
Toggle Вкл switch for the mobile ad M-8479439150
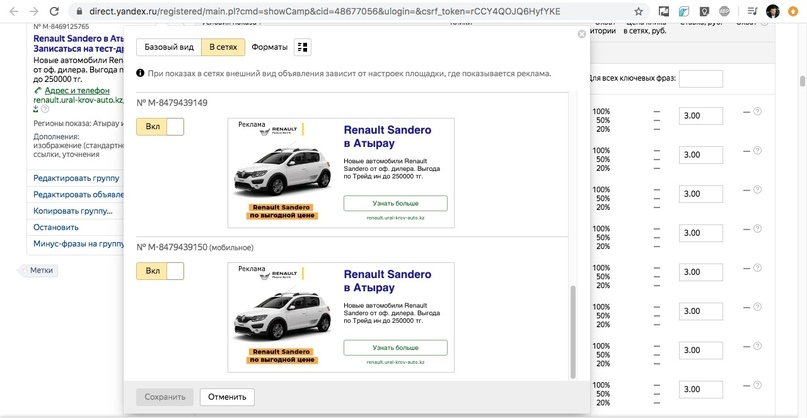pyautogui.click(x=160, y=271)
